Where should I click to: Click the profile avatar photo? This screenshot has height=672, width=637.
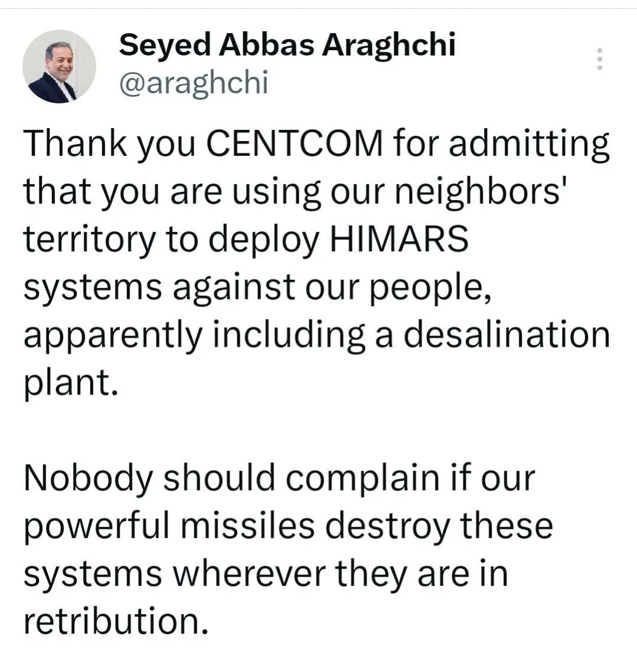tap(59, 66)
